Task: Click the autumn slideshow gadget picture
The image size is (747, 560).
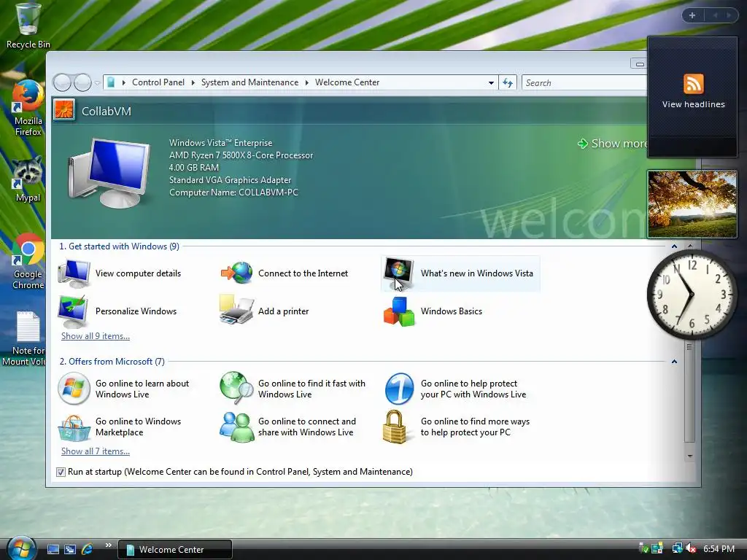Action: (x=692, y=204)
